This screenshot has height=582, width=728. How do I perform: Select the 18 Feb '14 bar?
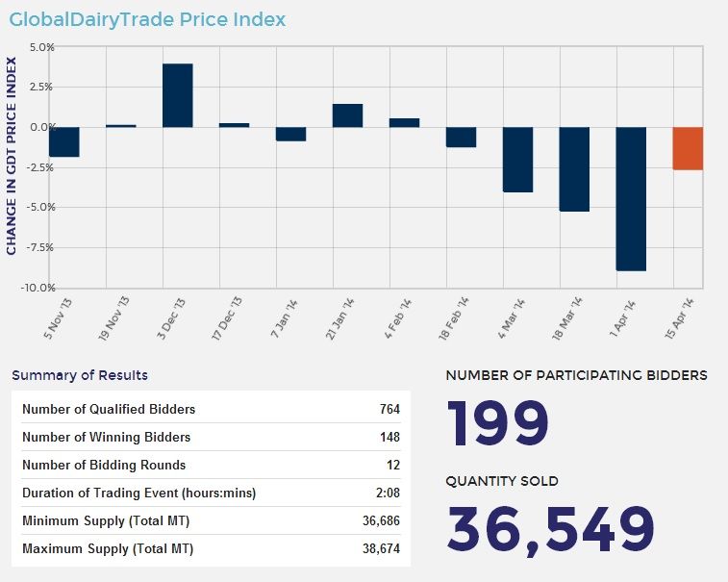tap(461, 137)
